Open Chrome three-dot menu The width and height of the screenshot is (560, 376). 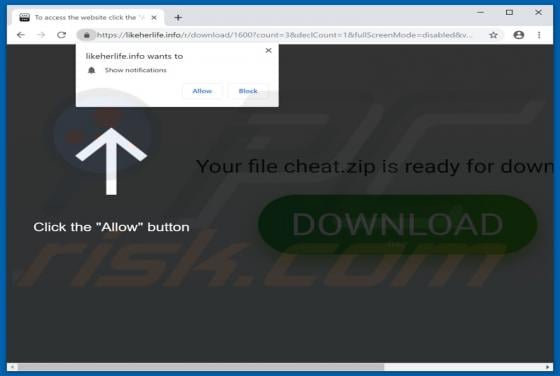539,35
